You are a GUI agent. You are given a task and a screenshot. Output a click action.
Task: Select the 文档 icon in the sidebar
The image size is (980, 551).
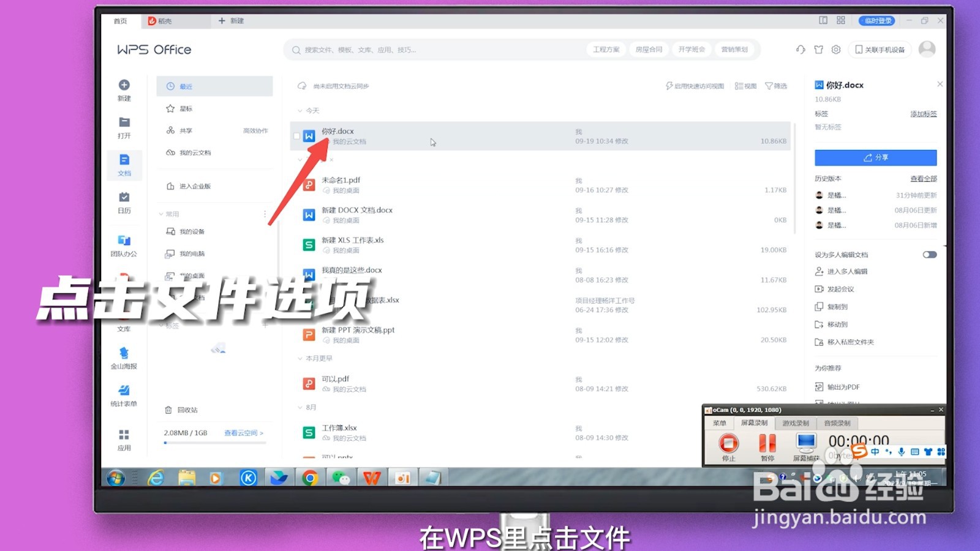pyautogui.click(x=124, y=160)
